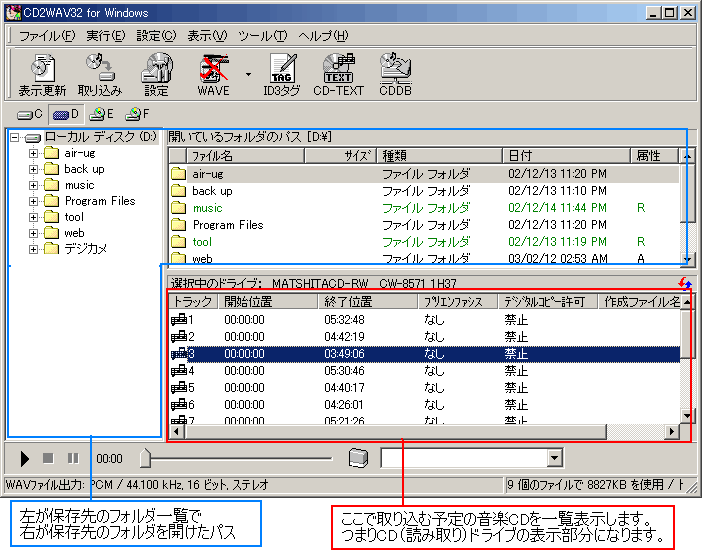Click the ID3タグ toolbar icon
This screenshot has width=702, height=555.
(x=282, y=74)
